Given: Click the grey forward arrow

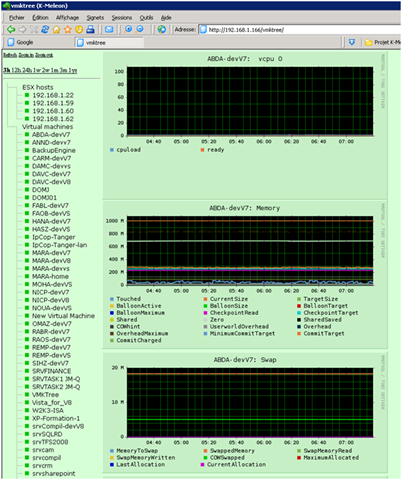Looking at the screenshot, I should (22, 30).
